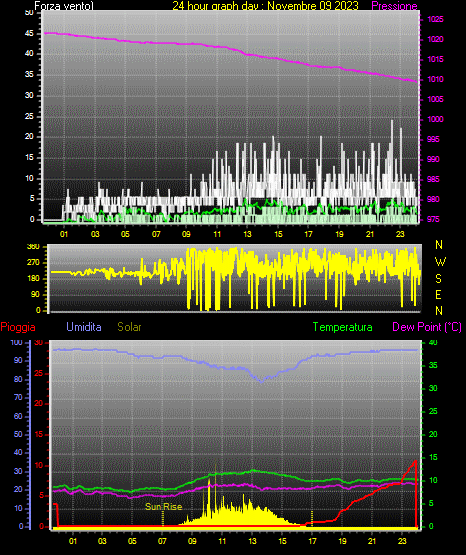Click the 1020 value on pressure axis
Image resolution: width=466 pixels, height=555 pixels.
[x=435, y=39]
